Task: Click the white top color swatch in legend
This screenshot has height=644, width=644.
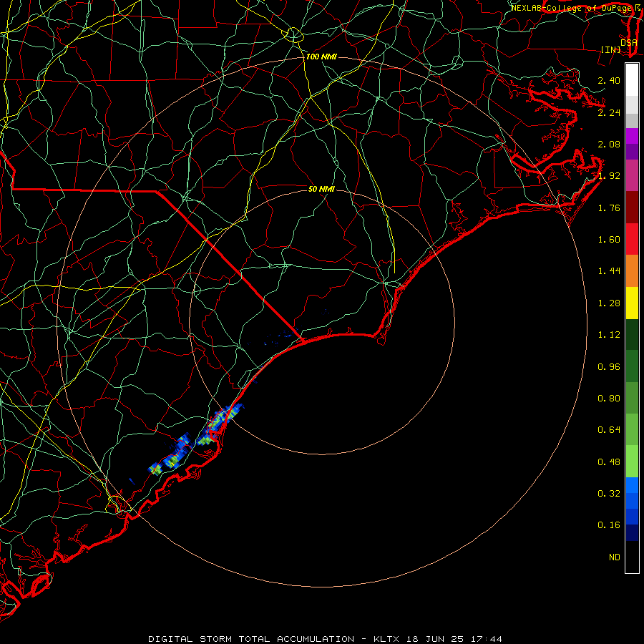Action: pos(632,80)
